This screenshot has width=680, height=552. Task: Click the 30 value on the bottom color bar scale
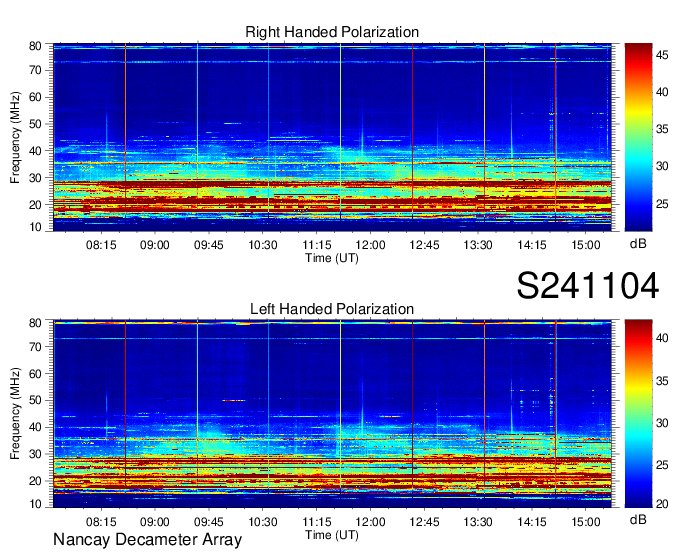[x=662, y=423]
